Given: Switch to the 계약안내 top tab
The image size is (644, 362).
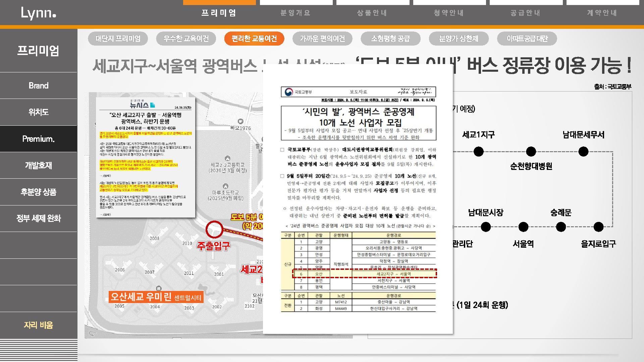Looking at the screenshot, I should pyautogui.click(x=602, y=13).
